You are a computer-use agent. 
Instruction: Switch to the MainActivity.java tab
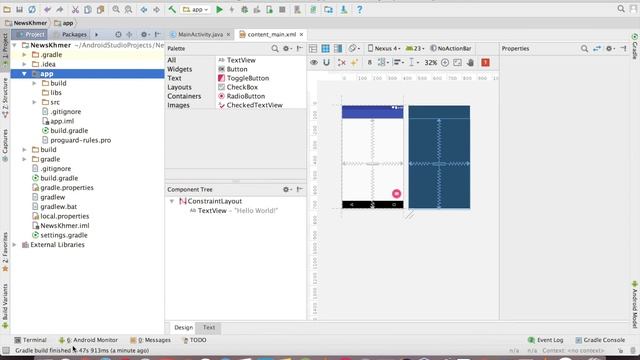pos(200,35)
